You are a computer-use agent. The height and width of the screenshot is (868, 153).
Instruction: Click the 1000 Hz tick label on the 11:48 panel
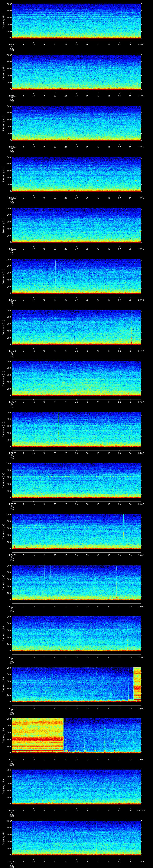8,209
